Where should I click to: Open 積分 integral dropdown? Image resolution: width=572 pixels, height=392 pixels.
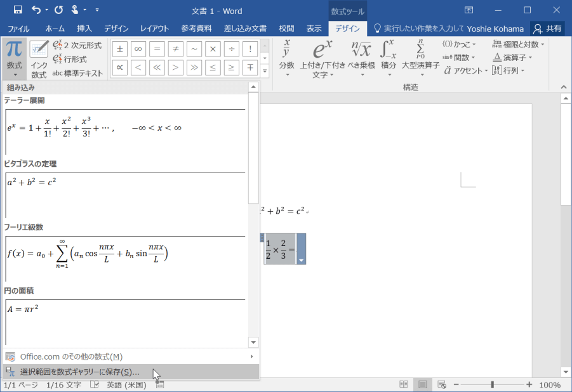point(389,58)
